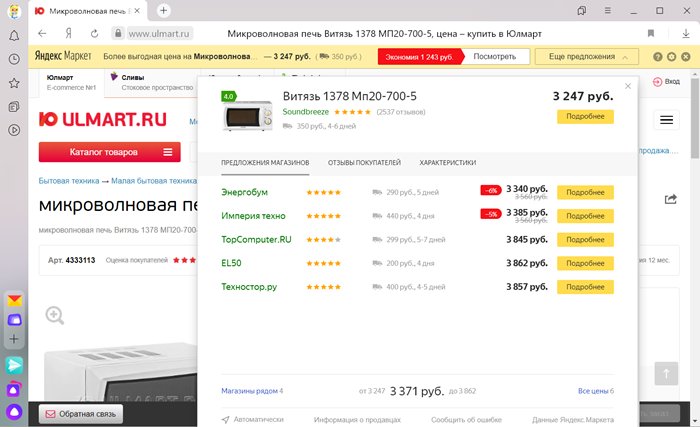Click scroll-to-top arrow button
Image resolution: width=700 pixels, height=427 pixels.
coord(666,374)
